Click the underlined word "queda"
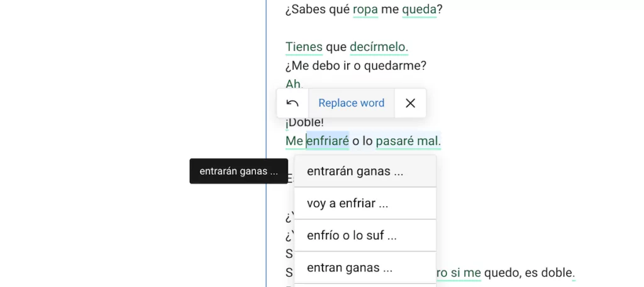The image size is (644, 287). point(419,9)
